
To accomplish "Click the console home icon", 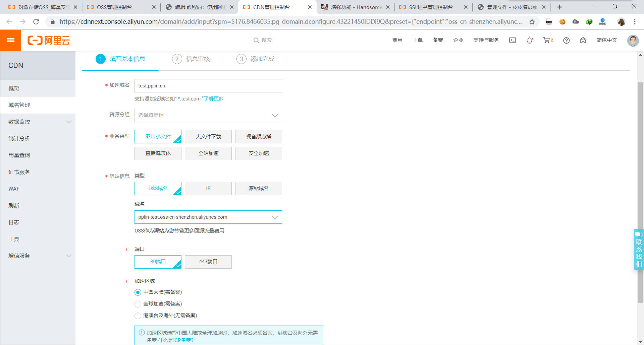I will tap(583, 40).
